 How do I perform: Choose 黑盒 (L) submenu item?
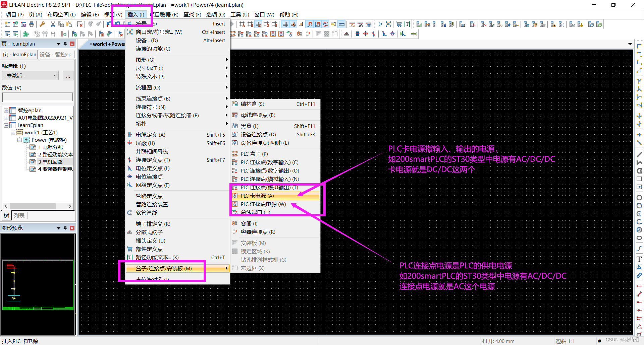point(276,126)
